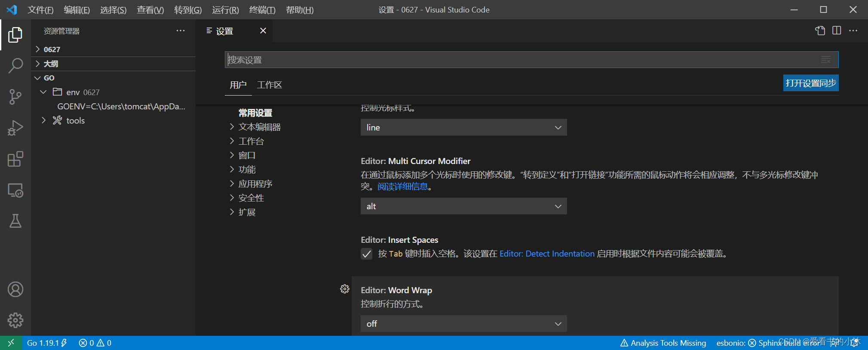
Task: Click esbonio Sphinx build error status
Action: pos(768,343)
